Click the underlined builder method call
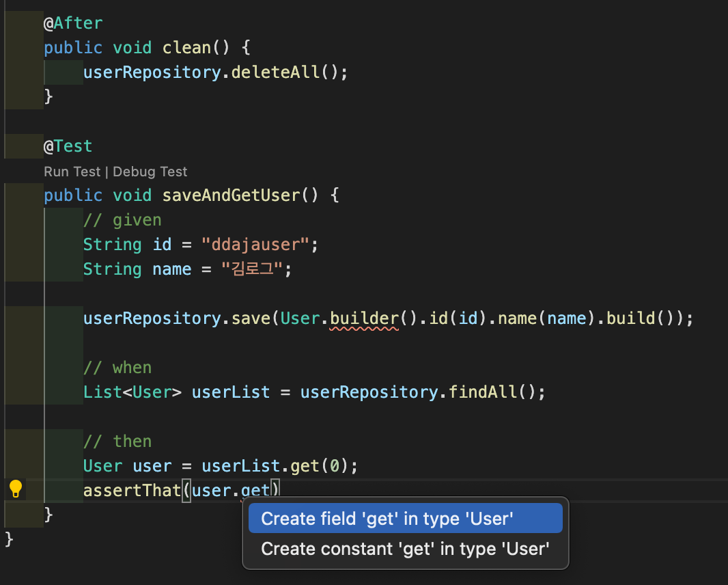Screen dimensions: 728x585 click(x=364, y=318)
